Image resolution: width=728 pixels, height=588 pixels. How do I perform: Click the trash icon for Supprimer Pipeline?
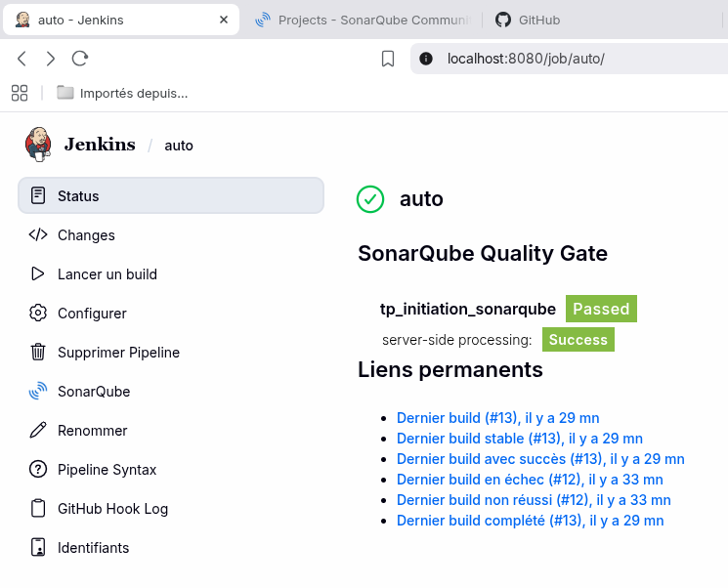[38, 352]
